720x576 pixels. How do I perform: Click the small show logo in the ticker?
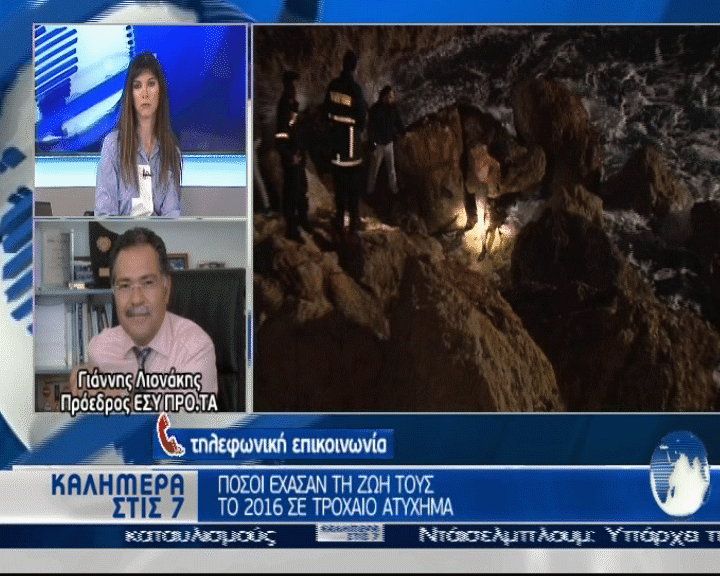(x=349, y=533)
